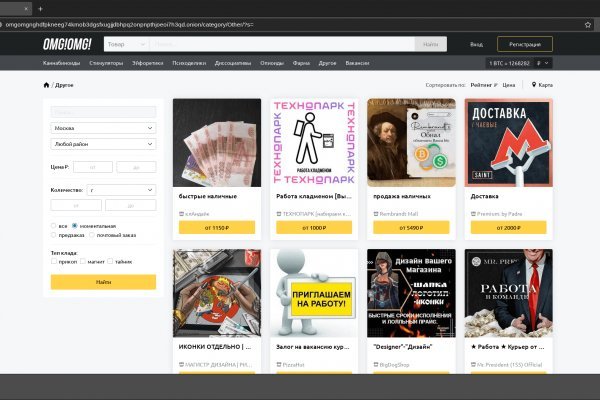This screenshot has width=600, height=400.
Task: Tick the прикоп checkbox
Action: coord(54,263)
